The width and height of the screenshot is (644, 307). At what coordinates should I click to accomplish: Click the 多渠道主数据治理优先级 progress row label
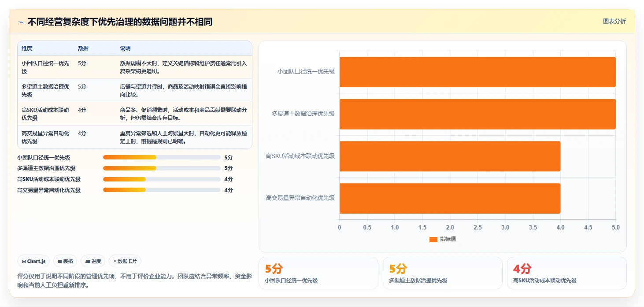46,168
